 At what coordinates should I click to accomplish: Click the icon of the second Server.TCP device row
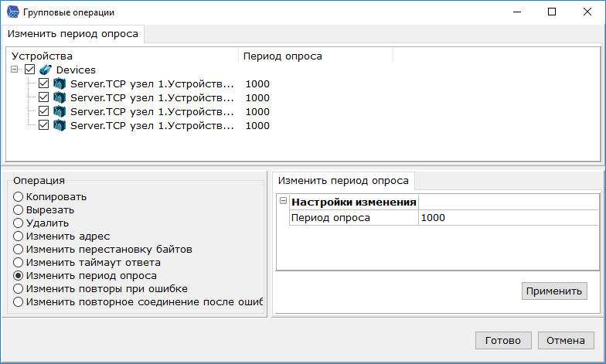(x=60, y=97)
